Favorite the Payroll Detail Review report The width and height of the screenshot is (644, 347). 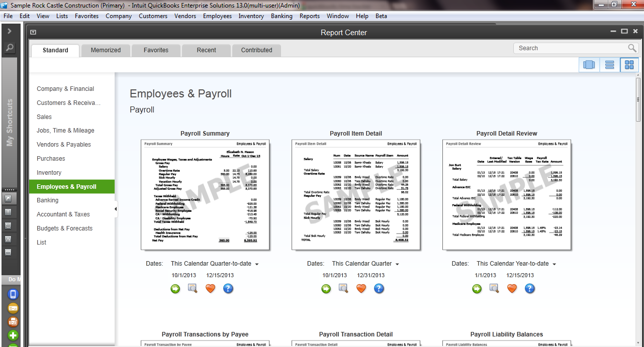(x=512, y=289)
